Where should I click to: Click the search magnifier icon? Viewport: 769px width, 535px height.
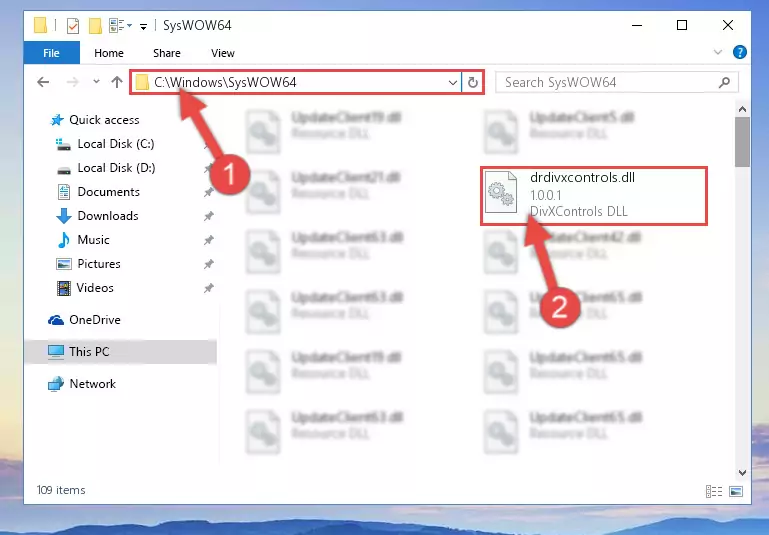click(724, 82)
